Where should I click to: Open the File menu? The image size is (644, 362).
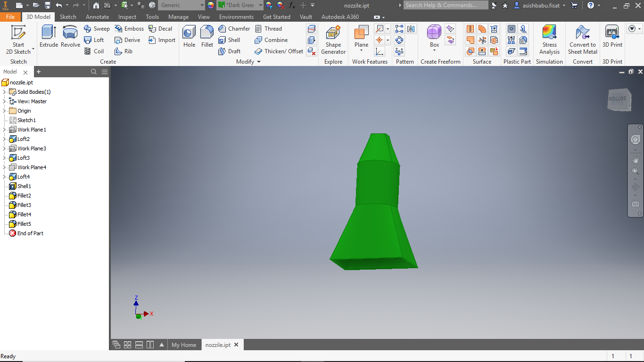(10, 16)
